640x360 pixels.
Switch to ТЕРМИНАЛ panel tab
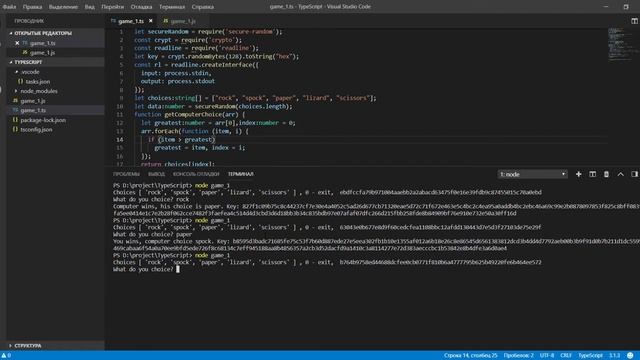coord(240,174)
